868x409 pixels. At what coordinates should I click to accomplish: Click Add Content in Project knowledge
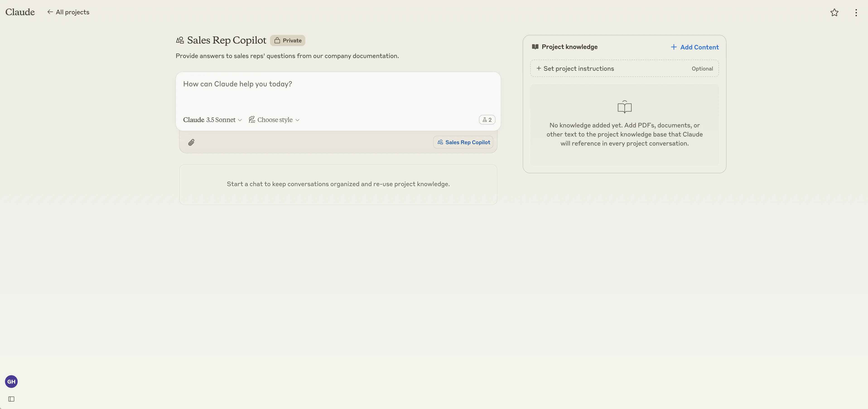[694, 47]
